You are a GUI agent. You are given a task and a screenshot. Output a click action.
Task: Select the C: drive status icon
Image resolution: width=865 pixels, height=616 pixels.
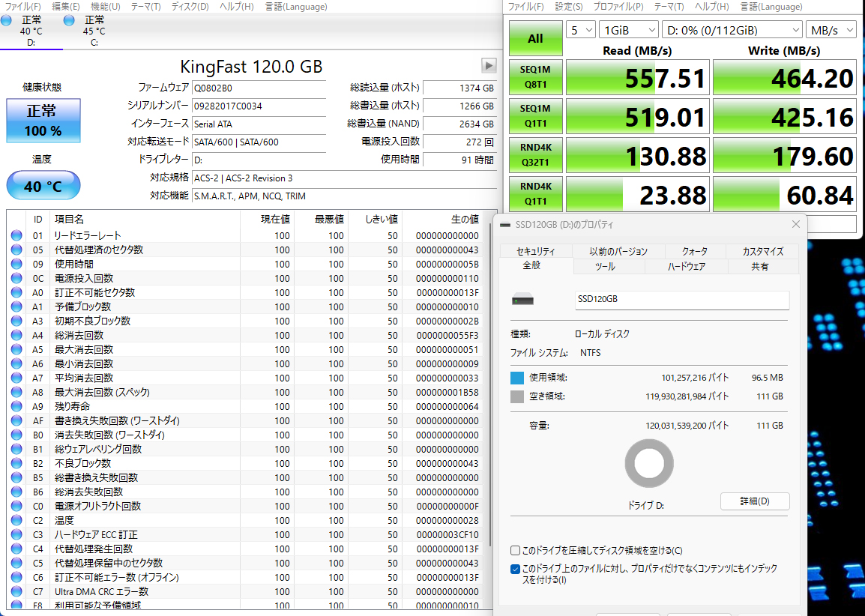point(70,20)
